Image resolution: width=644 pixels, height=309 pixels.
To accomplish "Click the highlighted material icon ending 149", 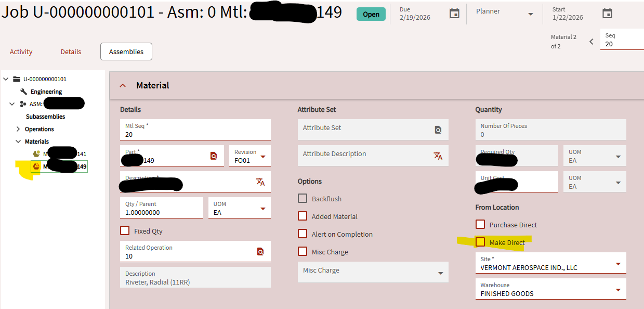I will [36, 166].
